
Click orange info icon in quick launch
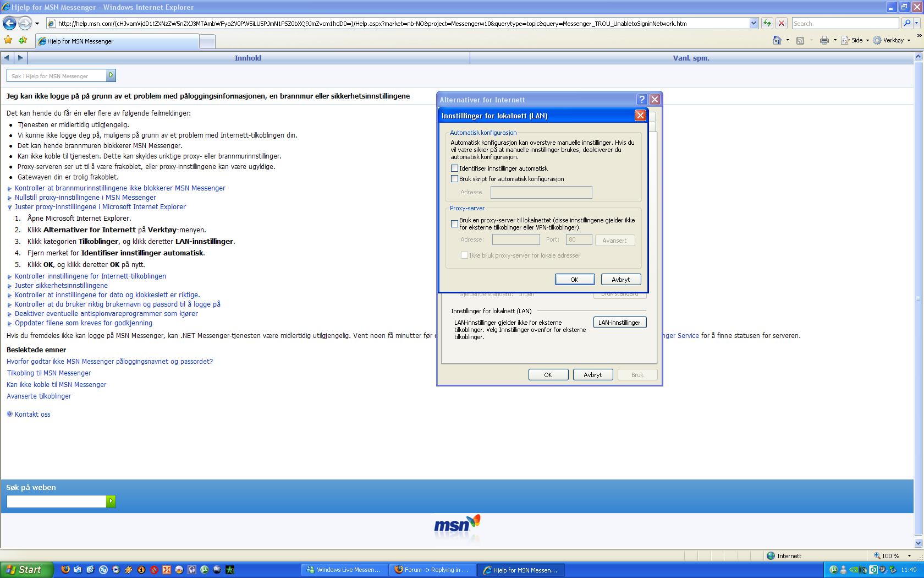coord(141,570)
